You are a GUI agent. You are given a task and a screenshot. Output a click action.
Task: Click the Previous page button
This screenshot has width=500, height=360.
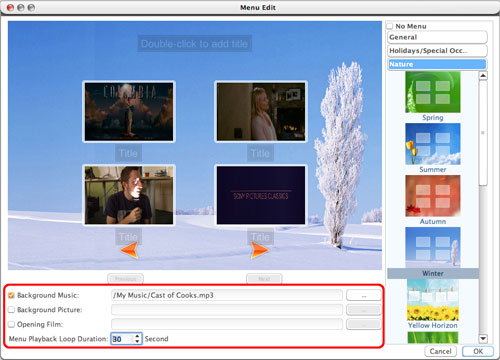coord(126,279)
